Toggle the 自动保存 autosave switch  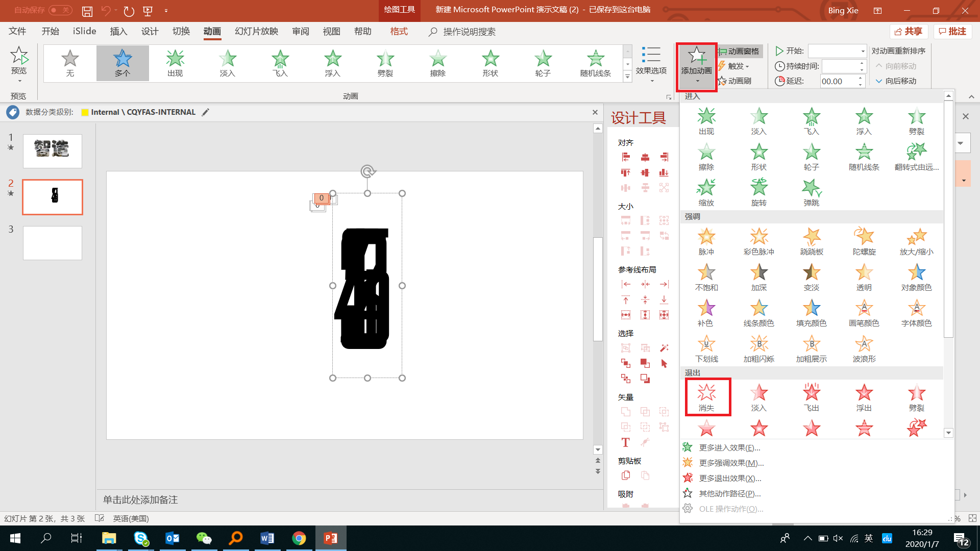[60, 10]
